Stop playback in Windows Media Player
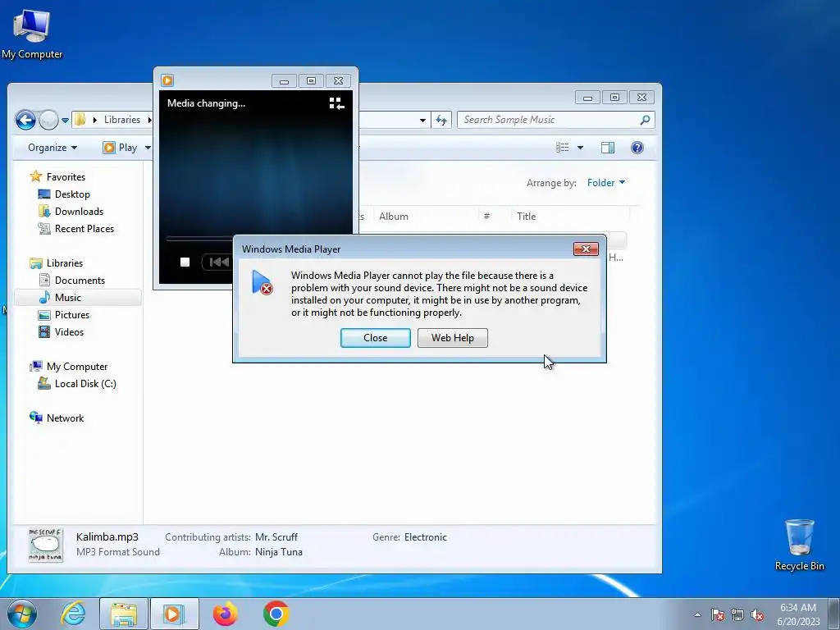840x630 pixels. [x=185, y=262]
